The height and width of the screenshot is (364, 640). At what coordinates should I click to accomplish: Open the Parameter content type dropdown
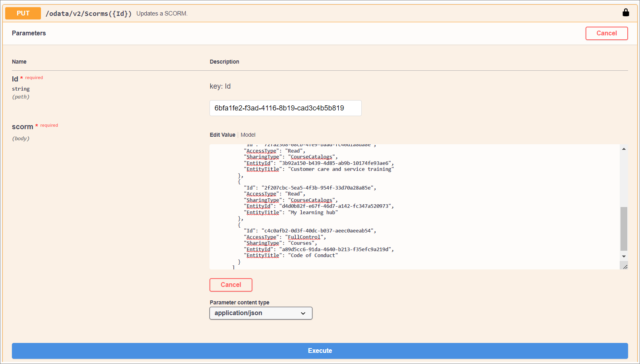(261, 313)
